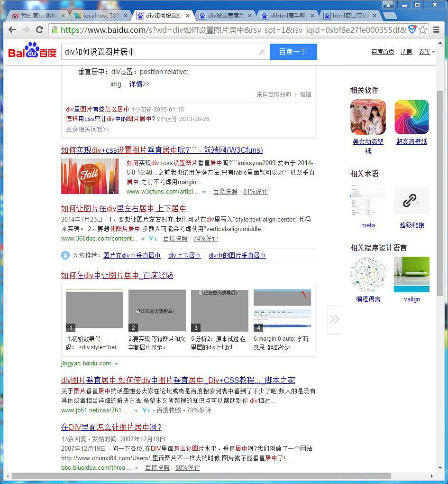448x484 pixels.
Task: Expand dropdown arrow after www.jb51.net
Action: (136, 410)
